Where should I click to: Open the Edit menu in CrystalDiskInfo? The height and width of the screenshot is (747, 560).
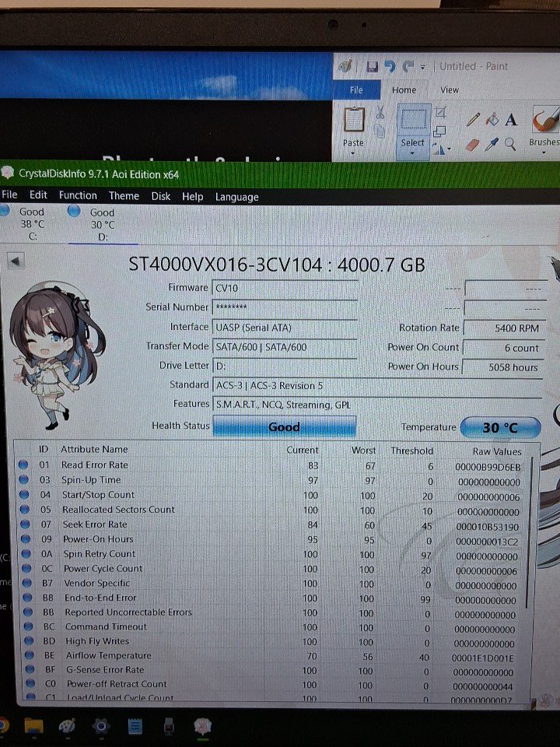tap(38, 195)
